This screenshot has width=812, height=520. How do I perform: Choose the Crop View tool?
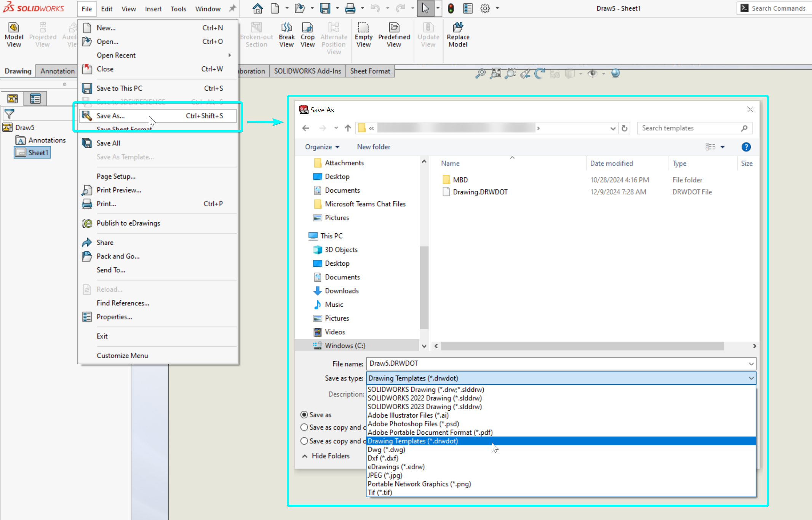[x=307, y=35]
